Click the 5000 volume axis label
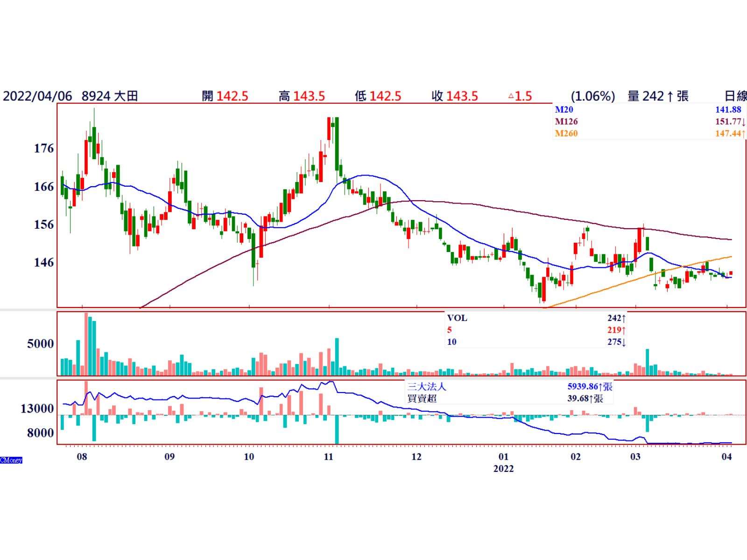Image resolution: width=747 pixels, height=560 pixels. (41, 344)
